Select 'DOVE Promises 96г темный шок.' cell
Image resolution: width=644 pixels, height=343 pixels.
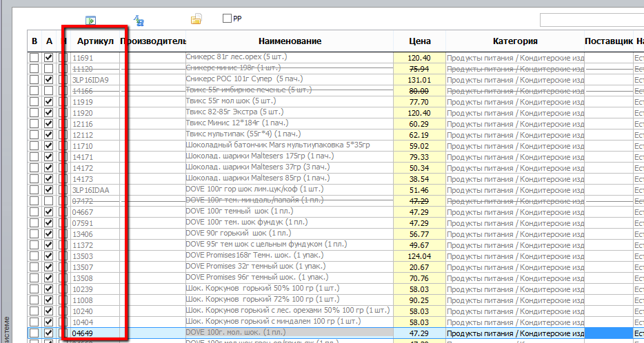[x=290, y=278]
